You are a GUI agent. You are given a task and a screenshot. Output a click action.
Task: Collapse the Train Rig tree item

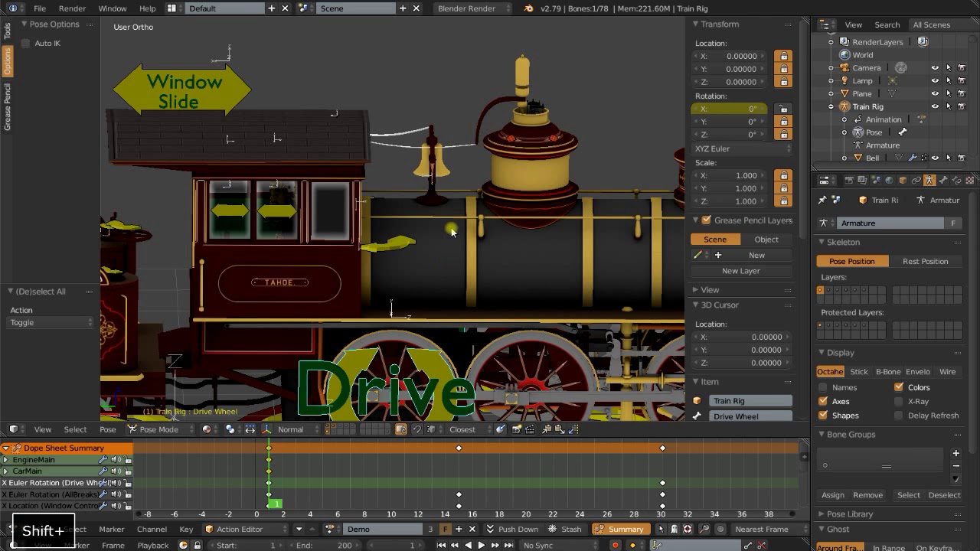[831, 106]
